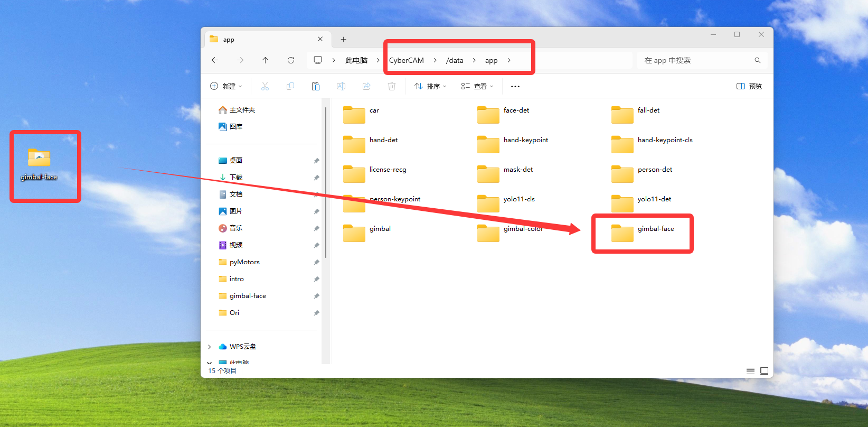Open the 查看 view dropdown
Viewport: 868px width, 427px height.
click(477, 86)
